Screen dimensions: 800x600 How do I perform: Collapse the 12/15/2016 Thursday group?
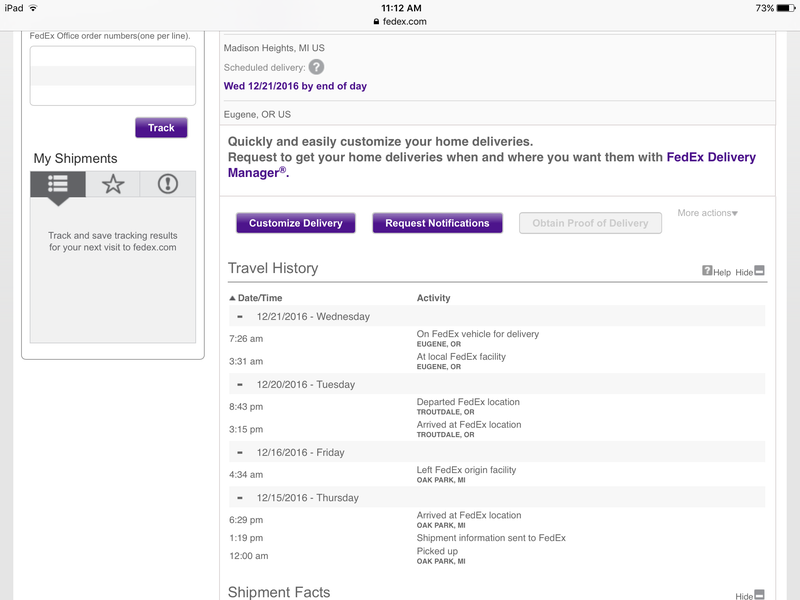click(x=240, y=498)
